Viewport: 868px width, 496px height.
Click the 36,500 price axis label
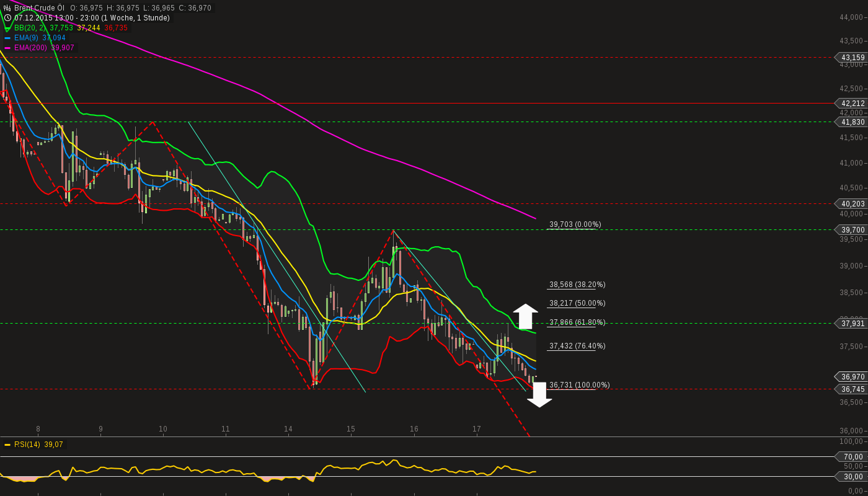[851, 402]
